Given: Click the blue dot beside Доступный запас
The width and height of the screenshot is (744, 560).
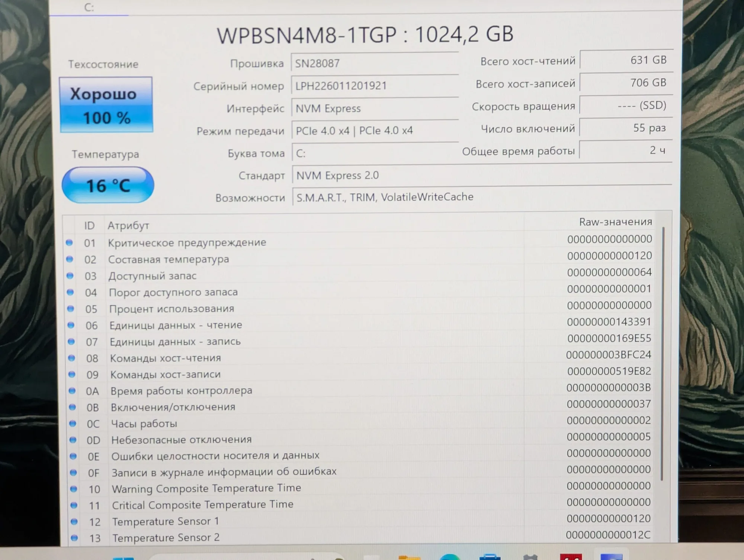Looking at the screenshot, I should point(70,276).
